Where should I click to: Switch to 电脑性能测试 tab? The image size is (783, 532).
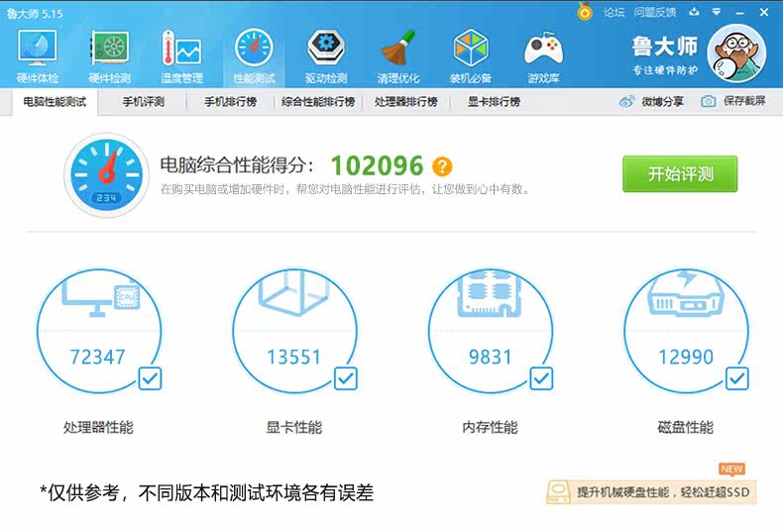(55, 102)
